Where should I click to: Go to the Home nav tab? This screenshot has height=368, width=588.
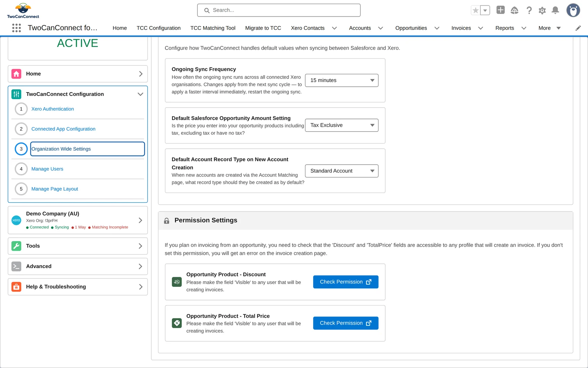[120, 28]
